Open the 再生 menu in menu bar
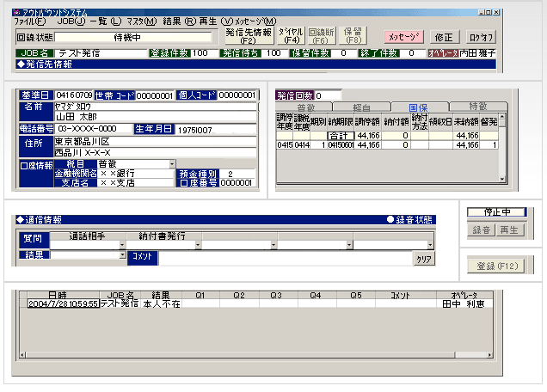 207,20
